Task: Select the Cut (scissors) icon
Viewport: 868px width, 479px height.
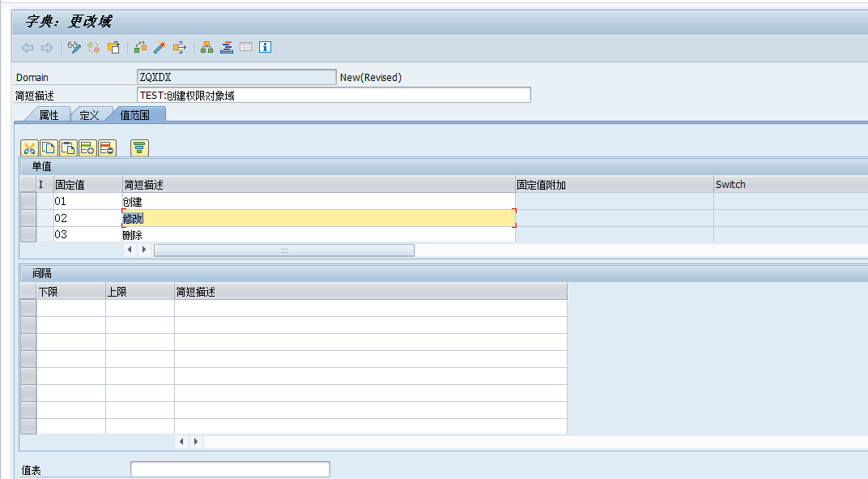Action: point(28,148)
